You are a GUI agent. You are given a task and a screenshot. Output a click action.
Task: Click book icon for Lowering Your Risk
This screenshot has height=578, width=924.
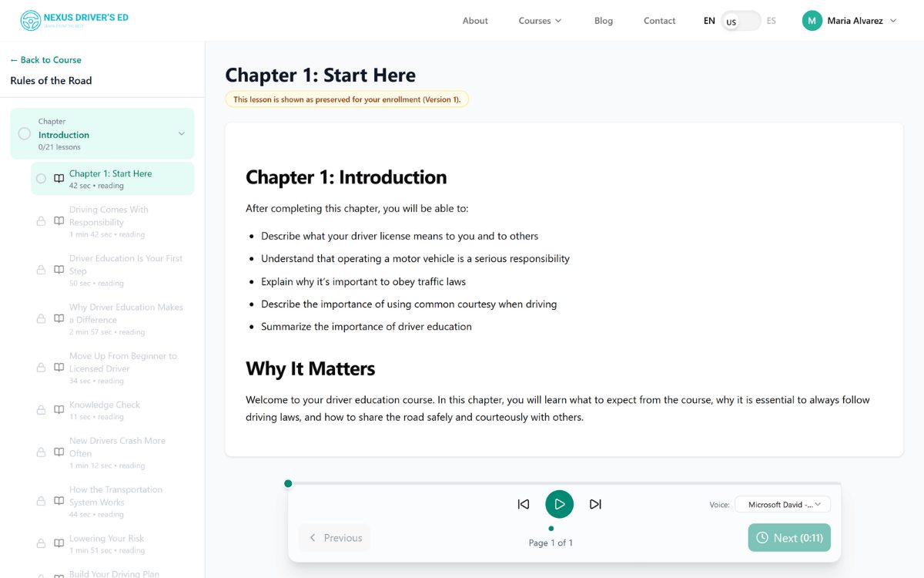coord(59,543)
